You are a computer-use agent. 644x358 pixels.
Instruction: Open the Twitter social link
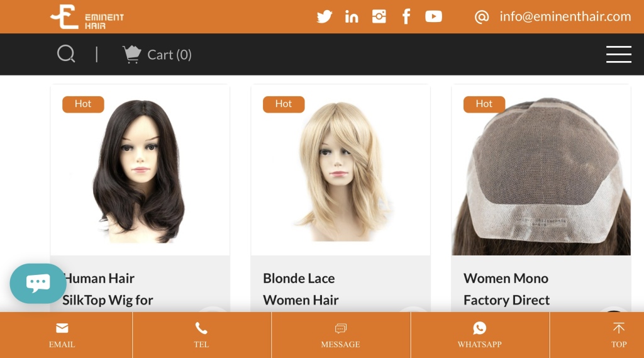(x=324, y=17)
